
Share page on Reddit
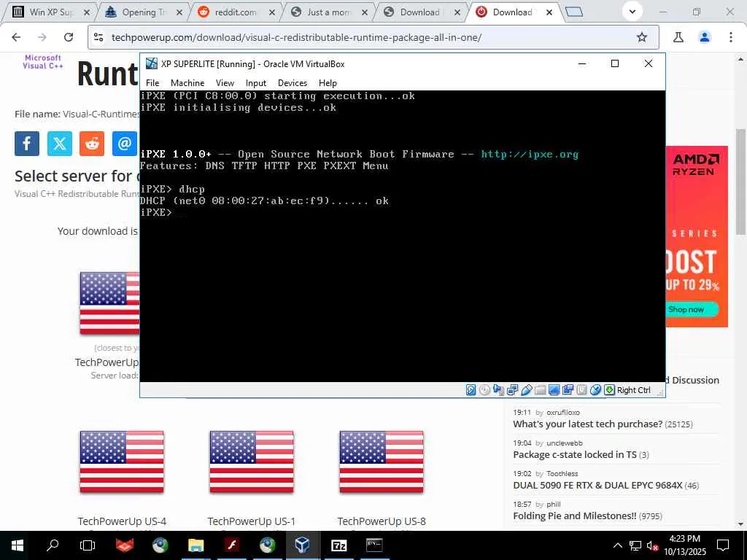pos(92,144)
